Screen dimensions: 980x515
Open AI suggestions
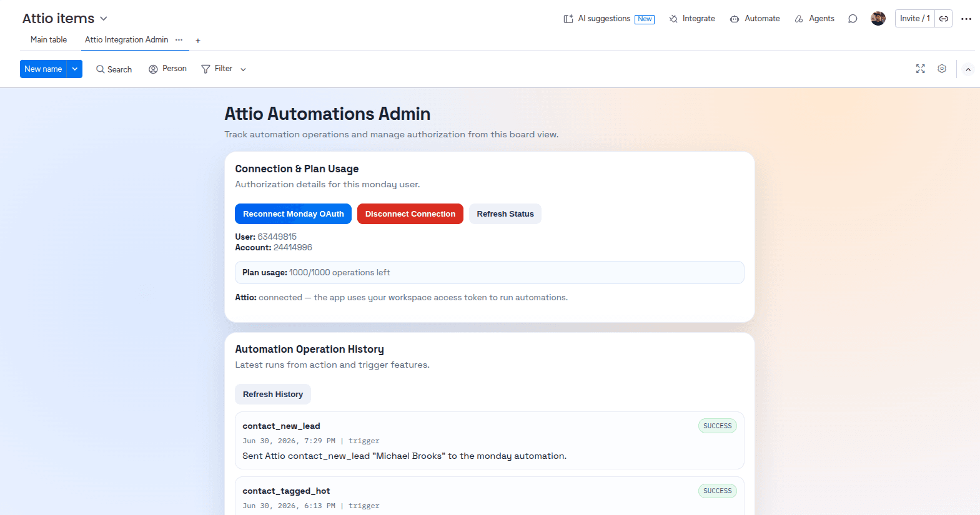pos(603,19)
